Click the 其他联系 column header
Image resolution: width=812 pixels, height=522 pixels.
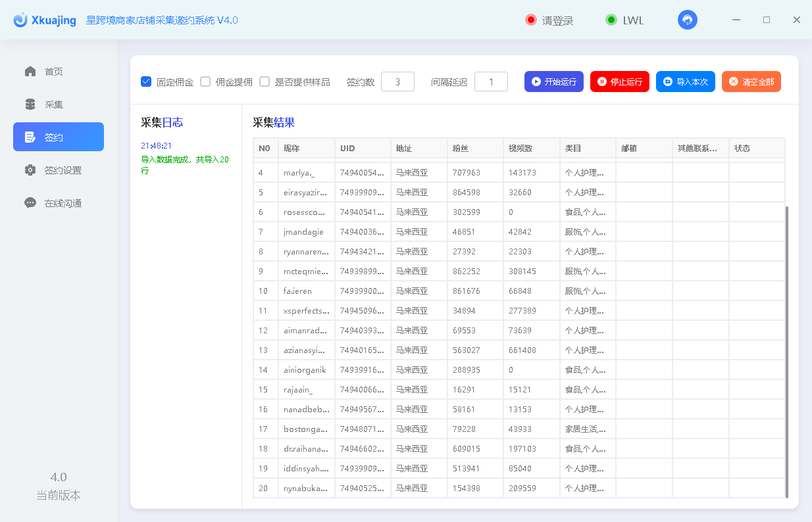click(x=701, y=149)
